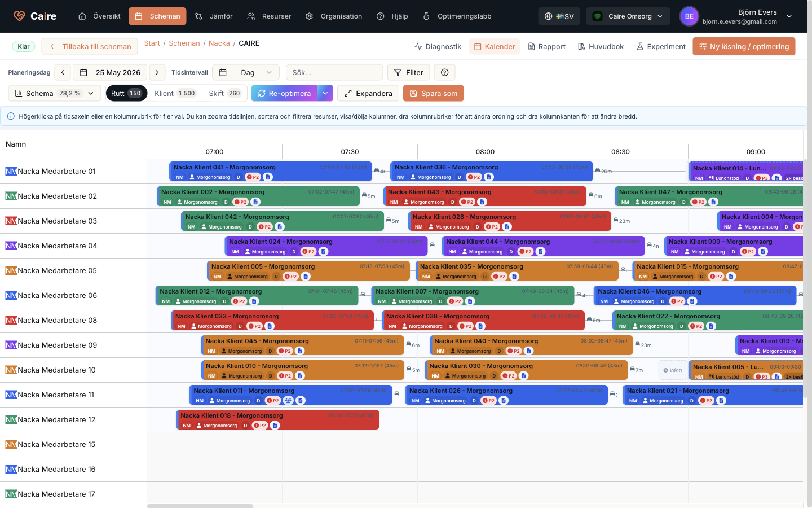Image resolution: width=812 pixels, height=508 pixels.
Task: Open the Nacka Klient 024 Morgonomsorg visit
Action: pyautogui.click(x=326, y=246)
